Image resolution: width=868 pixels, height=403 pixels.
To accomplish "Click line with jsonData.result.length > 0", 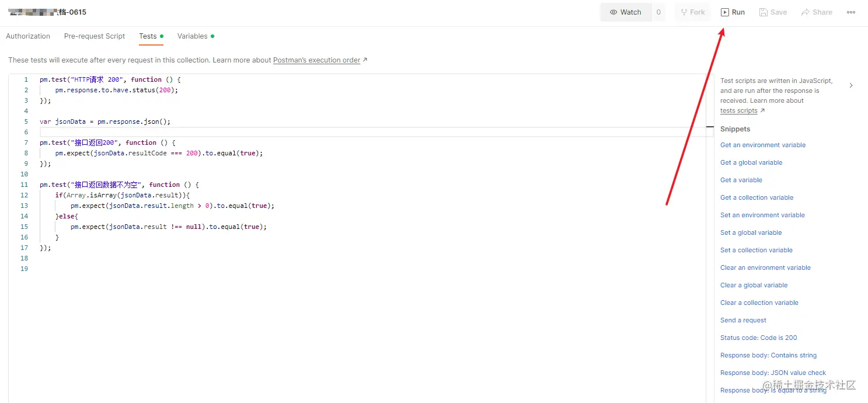I will tap(172, 206).
